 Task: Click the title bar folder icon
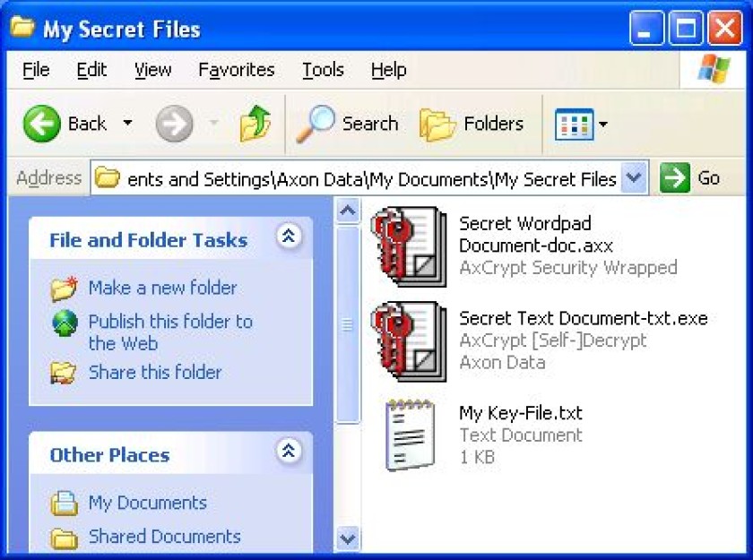[x=22, y=27]
